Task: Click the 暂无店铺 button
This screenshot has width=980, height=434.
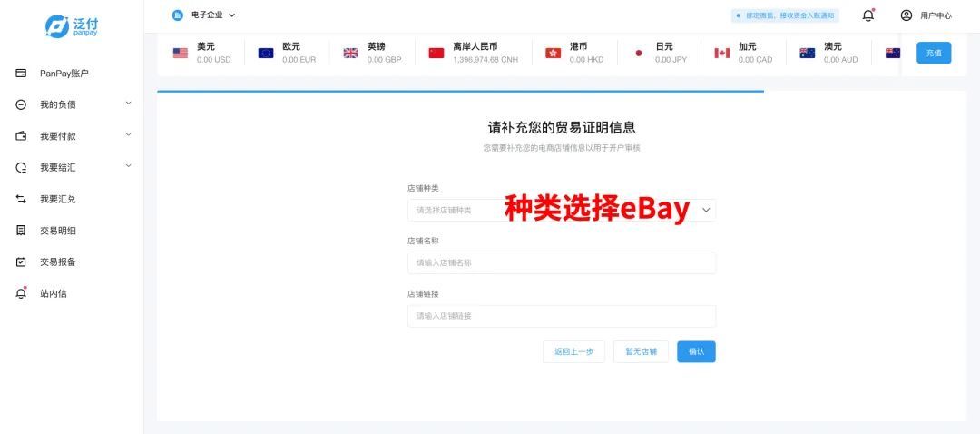Action: click(x=641, y=351)
